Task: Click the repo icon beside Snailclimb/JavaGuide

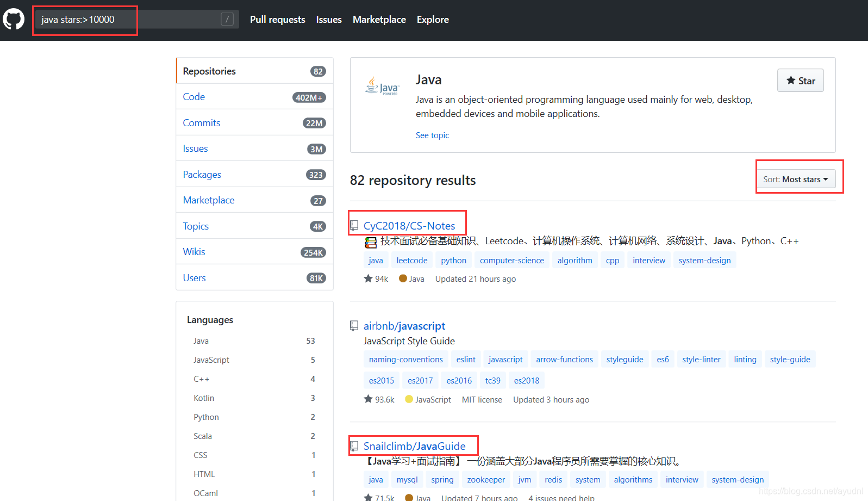Action: click(x=354, y=446)
